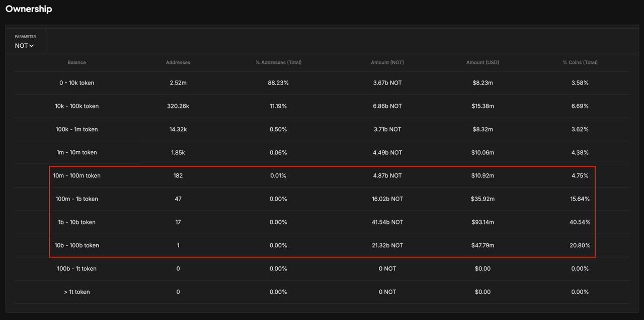The height and width of the screenshot is (320, 644).
Task: Click the % Coins (Total) header
Action: 580,62
